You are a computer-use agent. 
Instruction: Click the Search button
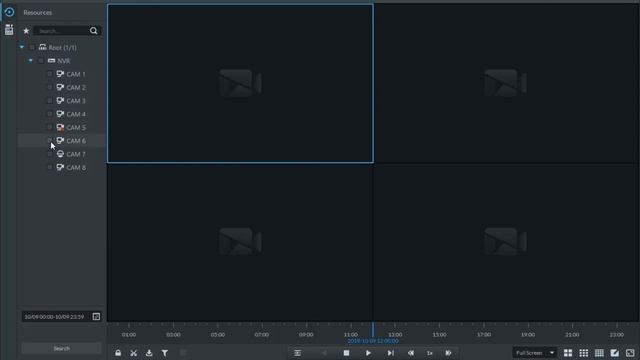pos(62,348)
